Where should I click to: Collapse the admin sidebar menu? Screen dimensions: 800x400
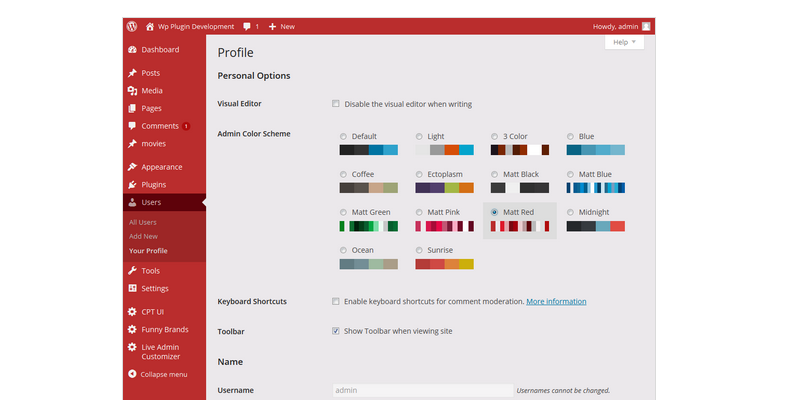[x=158, y=374]
